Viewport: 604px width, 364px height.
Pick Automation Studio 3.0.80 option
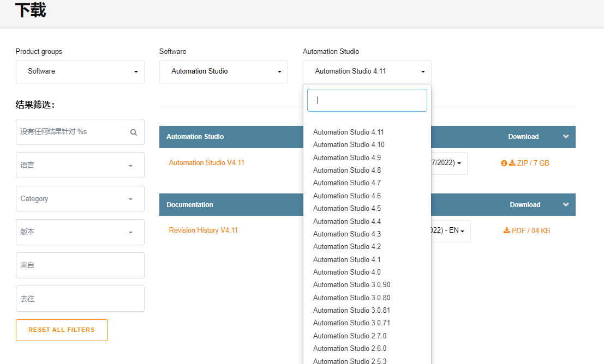[351, 298]
